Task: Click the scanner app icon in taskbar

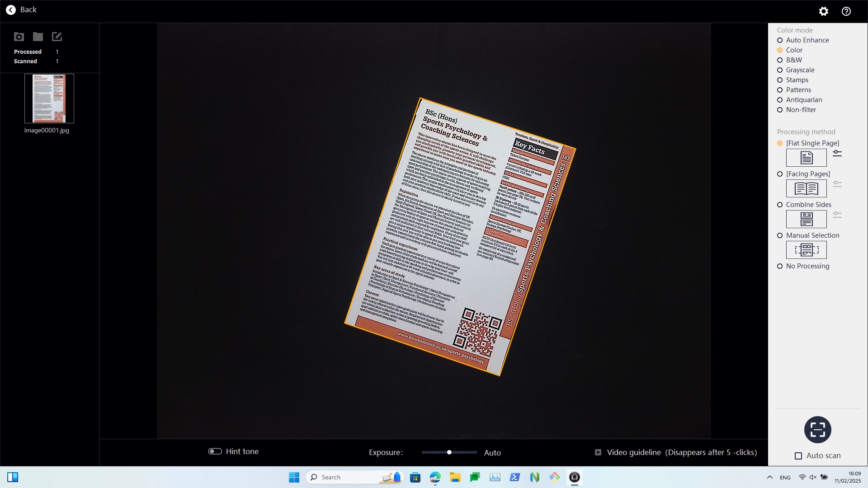Action: pyautogui.click(x=575, y=477)
